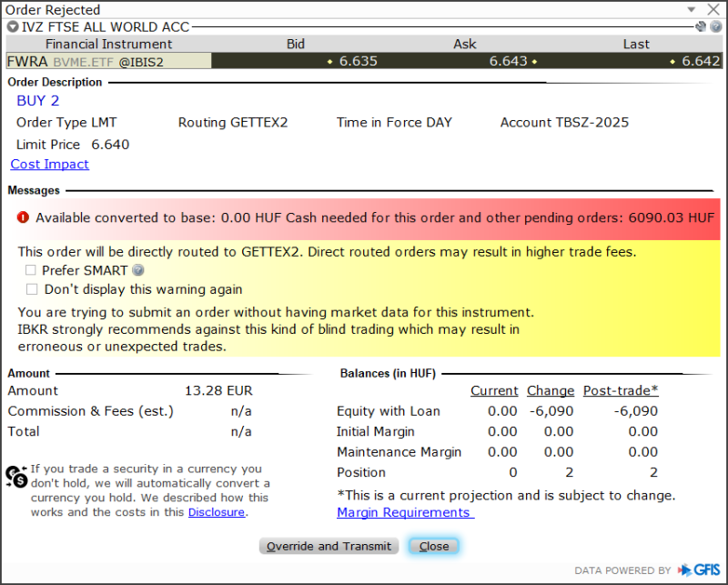Screen dimensions: 728x585
Task: Click the Last price 6.642
Action: pos(701,61)
